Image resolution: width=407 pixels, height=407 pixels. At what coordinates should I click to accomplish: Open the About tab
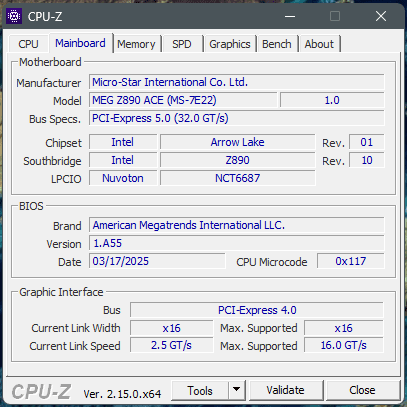tap(319, 44)
